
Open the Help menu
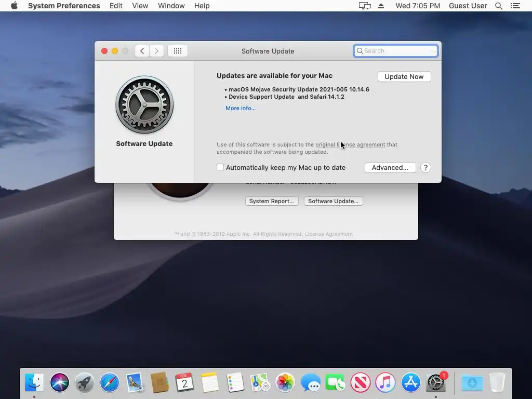tap(202, 6)
